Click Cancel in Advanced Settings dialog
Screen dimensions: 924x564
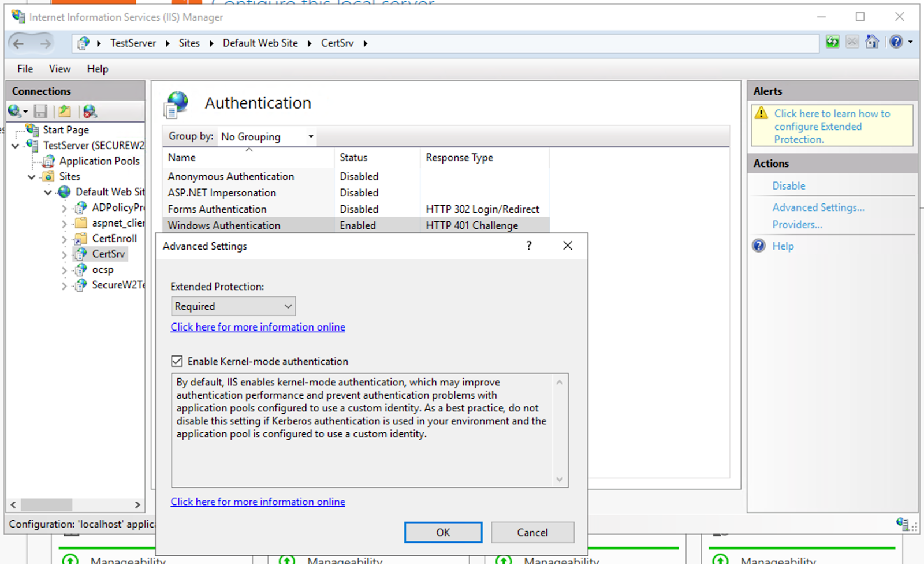pyautogui.click(x=532, y=532)
